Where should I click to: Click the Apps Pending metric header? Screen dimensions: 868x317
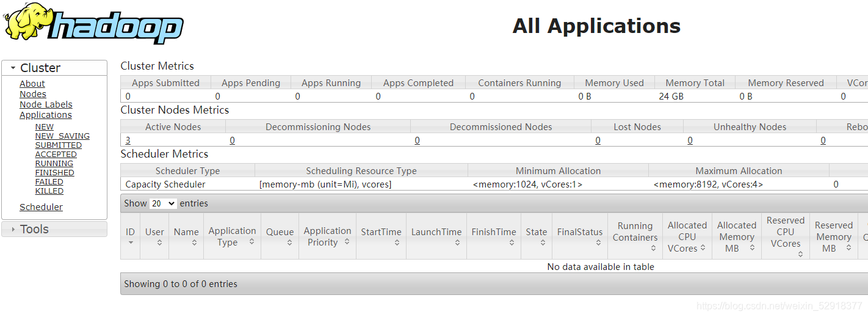(251, 83)
